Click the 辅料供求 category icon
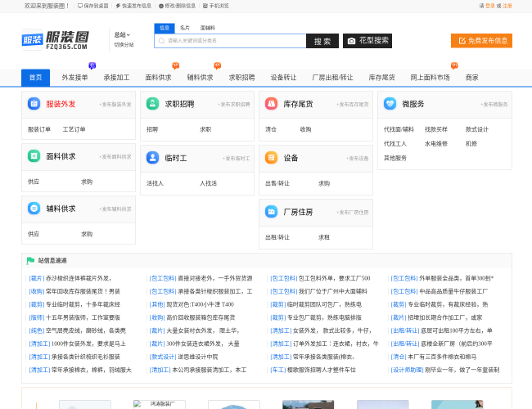Viewport: 532px width, 409px height. pos(34,209)
